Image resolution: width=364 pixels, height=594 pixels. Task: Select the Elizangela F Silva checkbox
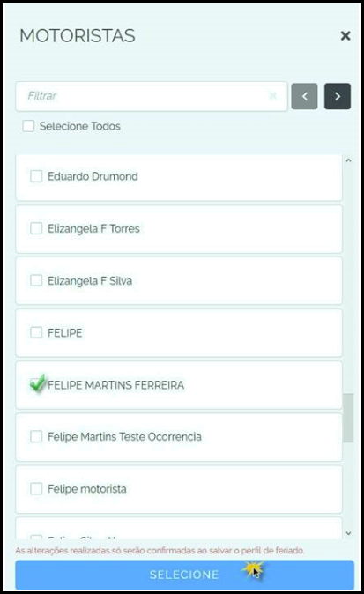point(36,281)
